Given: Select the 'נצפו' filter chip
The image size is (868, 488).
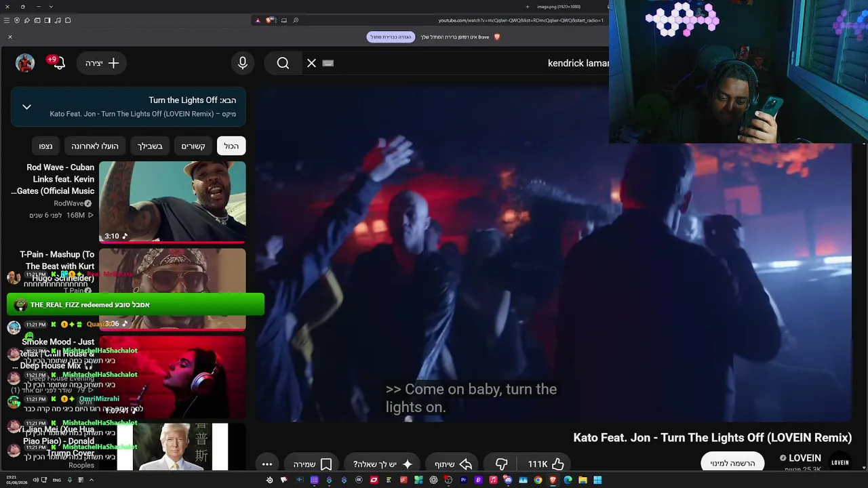Looking at the screenshot, I should coord(45,146).
